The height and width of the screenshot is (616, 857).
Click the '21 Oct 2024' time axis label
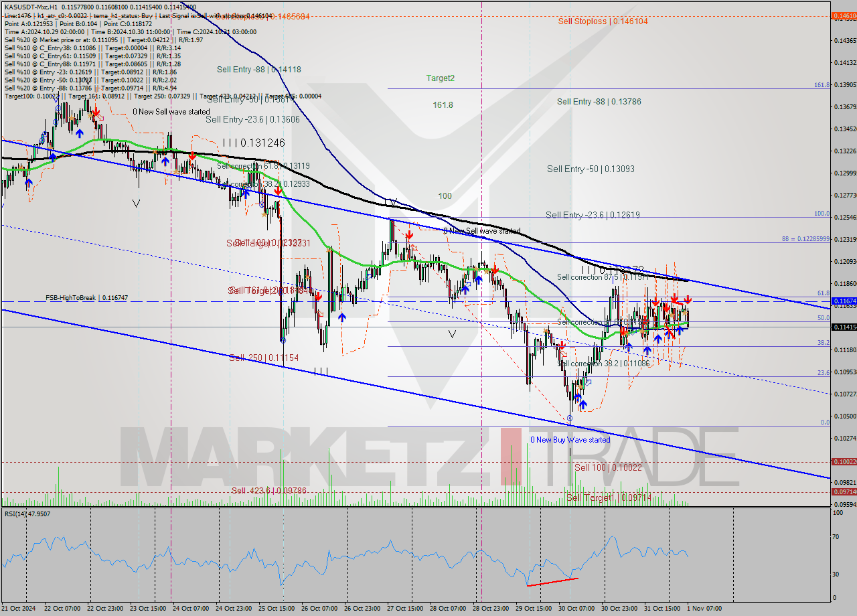(18, 609)
